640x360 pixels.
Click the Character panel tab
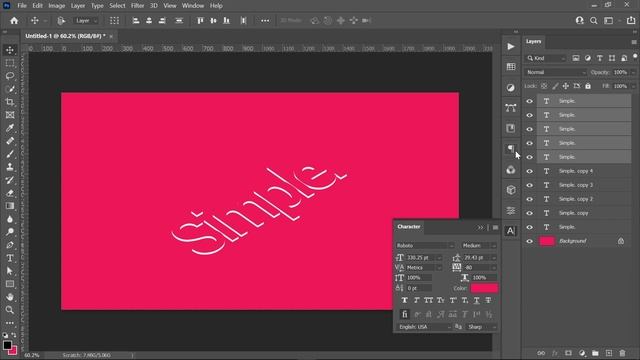[409, 227]
